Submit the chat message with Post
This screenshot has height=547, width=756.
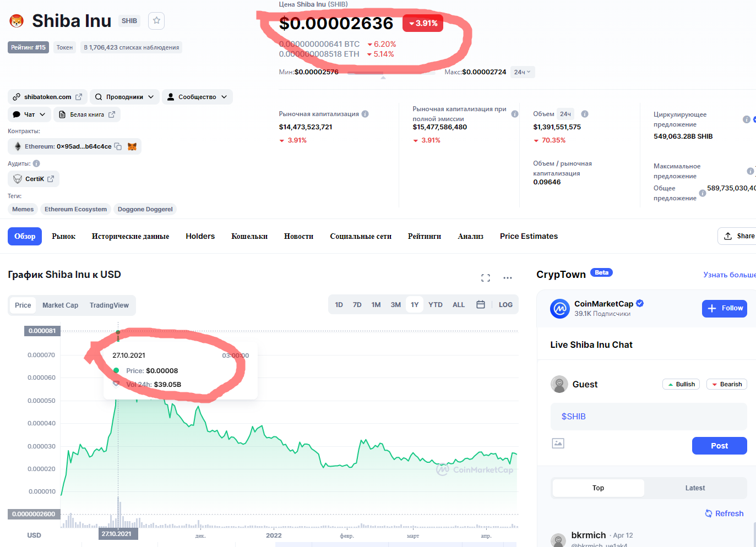tap(720, 446)
